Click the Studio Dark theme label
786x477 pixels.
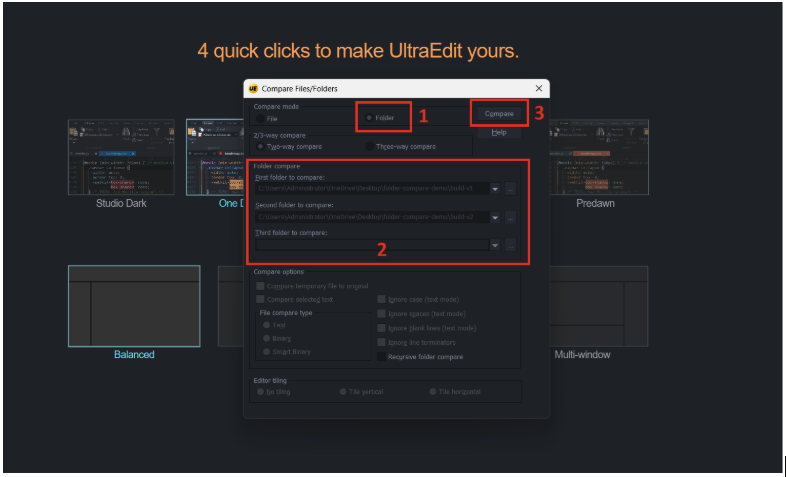coord(121,203)
